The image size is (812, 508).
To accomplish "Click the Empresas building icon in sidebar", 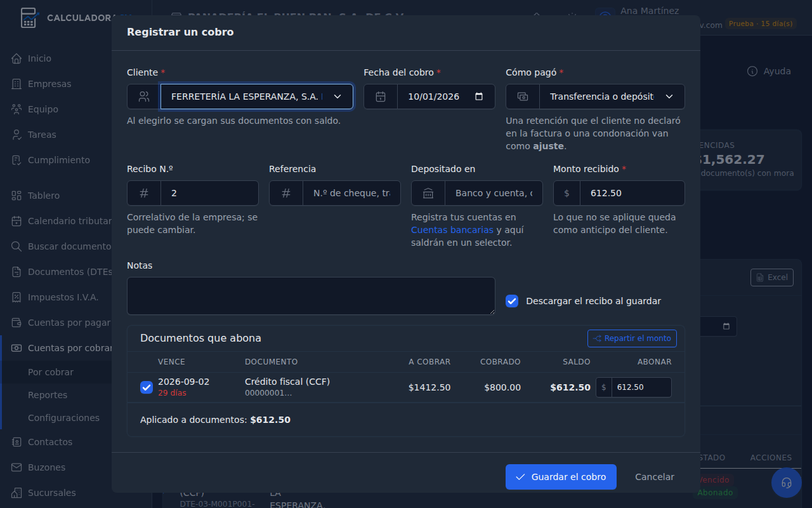I will (16, 84).
